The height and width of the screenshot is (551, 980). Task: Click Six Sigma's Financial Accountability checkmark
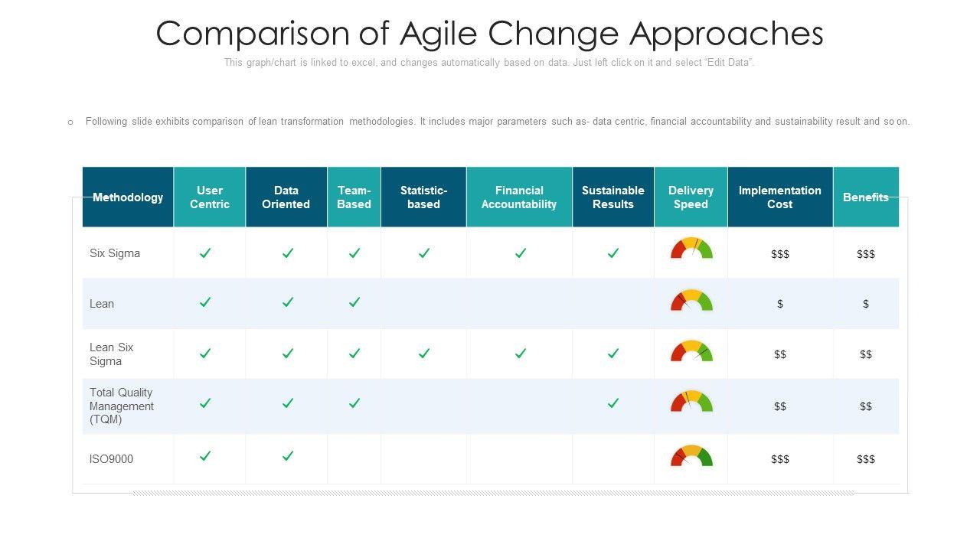521,253
